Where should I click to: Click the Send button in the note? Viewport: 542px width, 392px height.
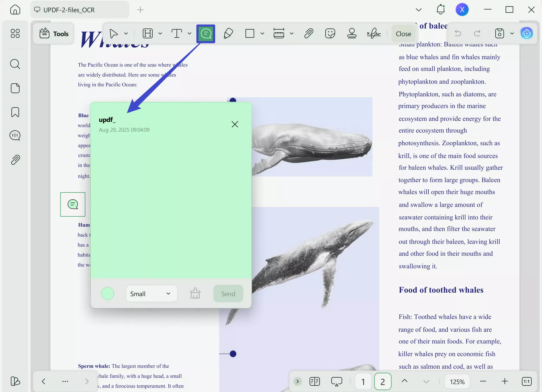[x=228, y=293]
